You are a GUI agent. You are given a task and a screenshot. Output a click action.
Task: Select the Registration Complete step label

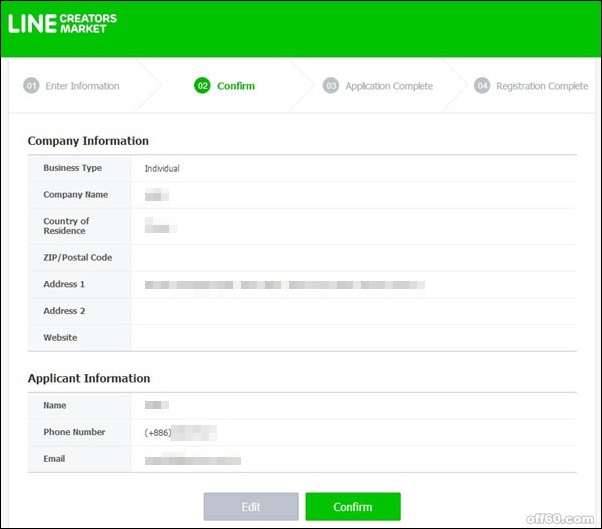coord(541,86)
